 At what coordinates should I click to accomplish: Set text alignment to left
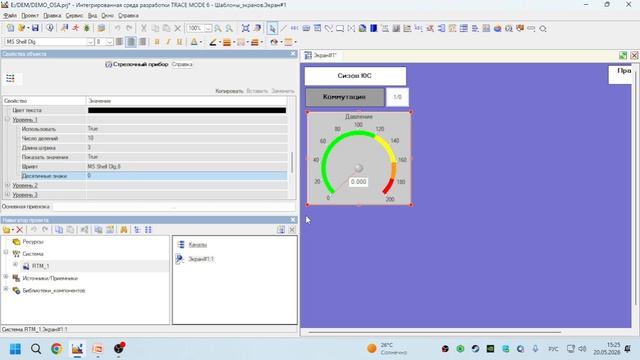click(x=119, y=42)
